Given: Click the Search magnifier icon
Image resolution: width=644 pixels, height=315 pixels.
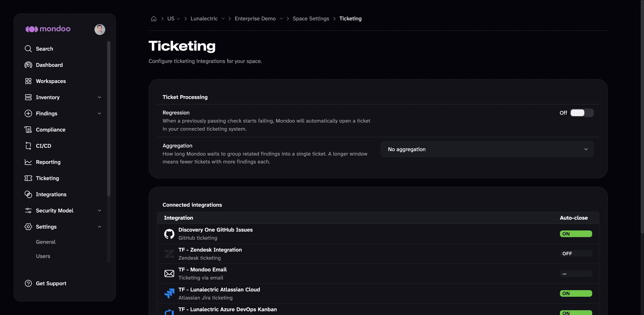Looking at the screenshot, I should pos(28,49).
